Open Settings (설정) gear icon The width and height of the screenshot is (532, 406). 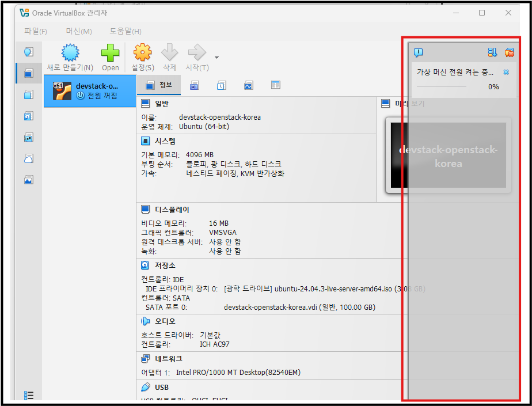143,52
